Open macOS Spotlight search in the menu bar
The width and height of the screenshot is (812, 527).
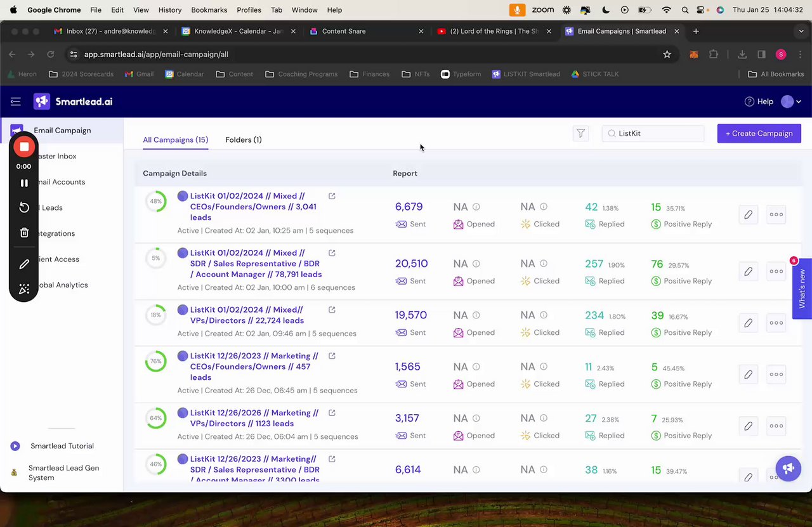point(684,10)
